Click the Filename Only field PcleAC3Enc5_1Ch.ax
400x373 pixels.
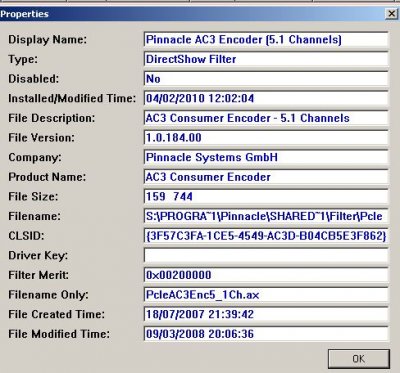click(266, 295)
